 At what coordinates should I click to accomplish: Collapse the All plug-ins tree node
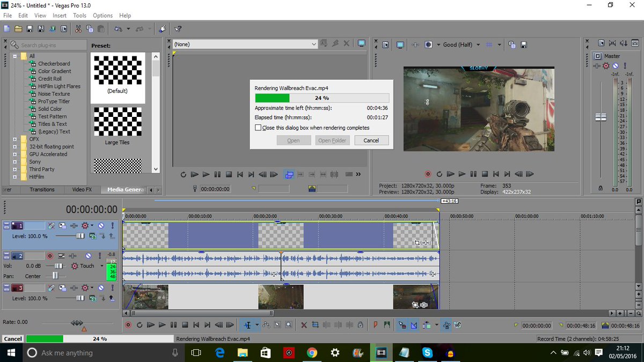click(16, 56)
